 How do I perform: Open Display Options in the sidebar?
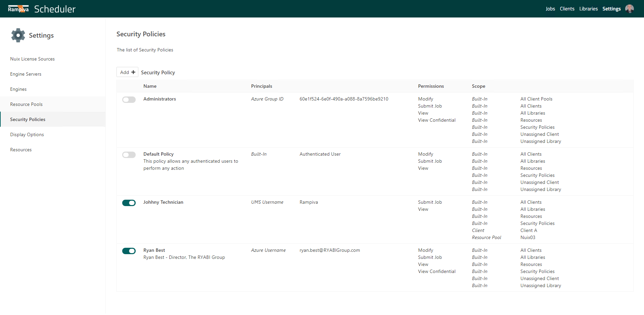[x=27, y=134]
